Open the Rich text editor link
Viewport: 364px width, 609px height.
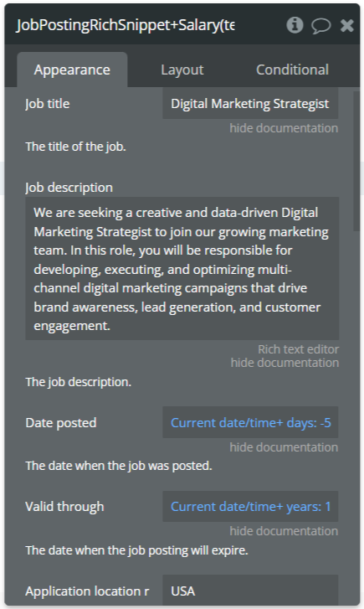tap(299, 349)
